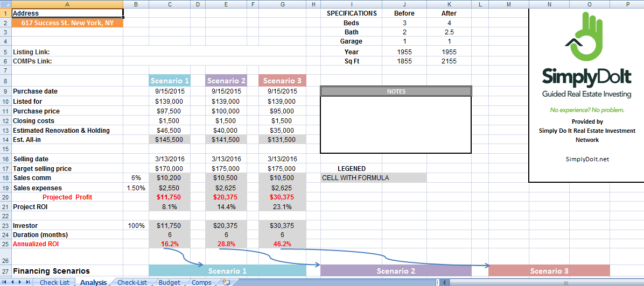Select the column A header
Viewport: 644px width, 286px height.
point(66,4)
